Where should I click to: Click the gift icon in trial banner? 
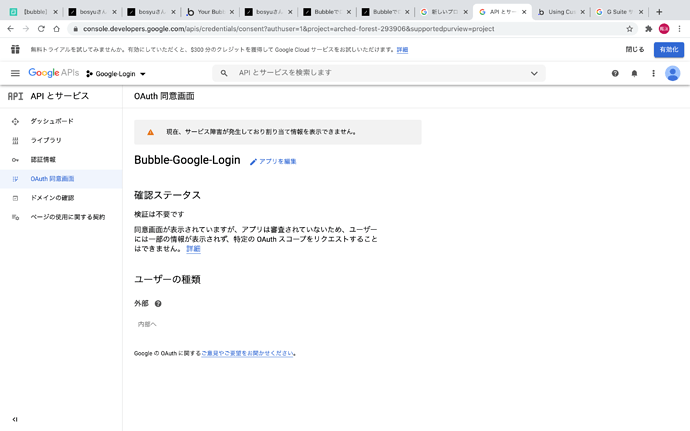[15, 49]
